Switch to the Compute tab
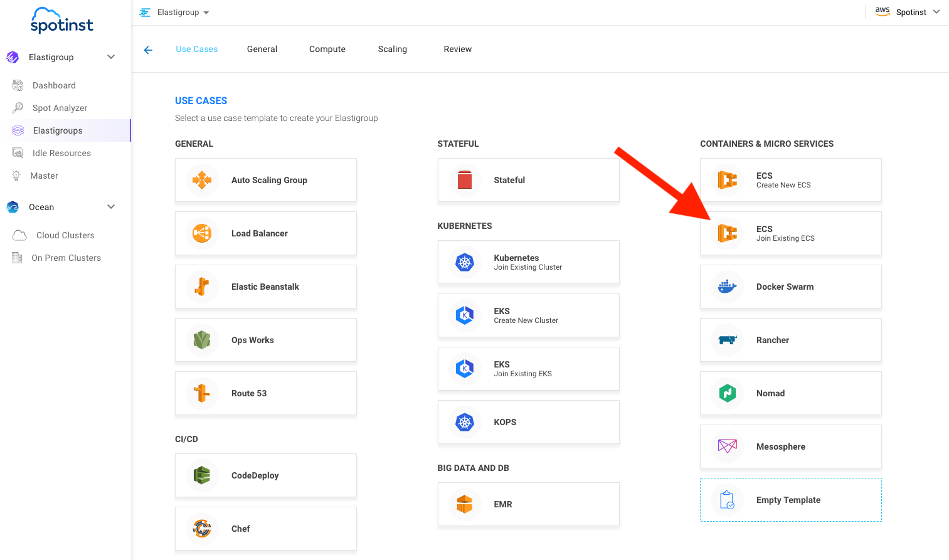Image resolution: width=949 pixels, height=560 pixels. (x=327, y=49)
